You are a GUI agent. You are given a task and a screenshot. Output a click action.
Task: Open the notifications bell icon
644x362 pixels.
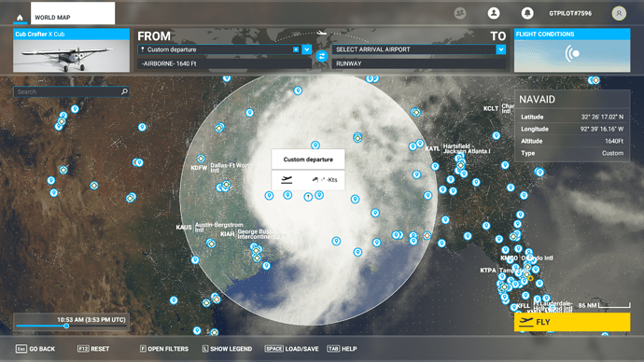coord(527,13)
